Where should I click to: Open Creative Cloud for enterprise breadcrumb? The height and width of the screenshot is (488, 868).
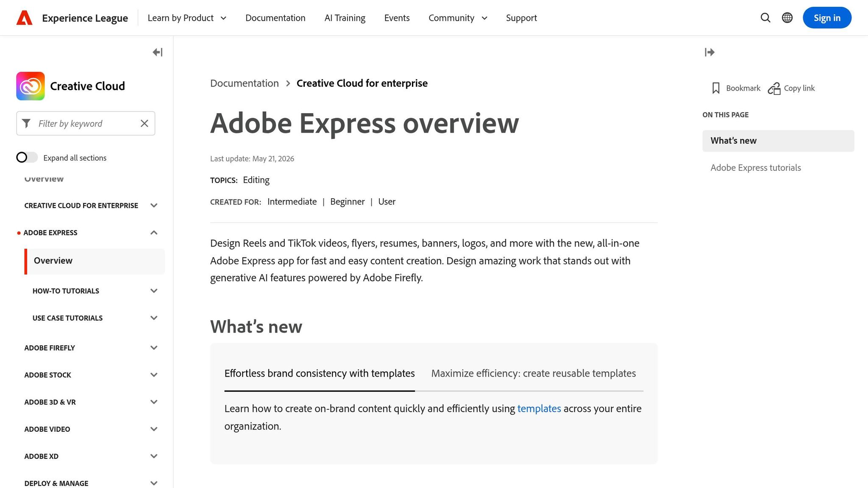pos(362,83)
